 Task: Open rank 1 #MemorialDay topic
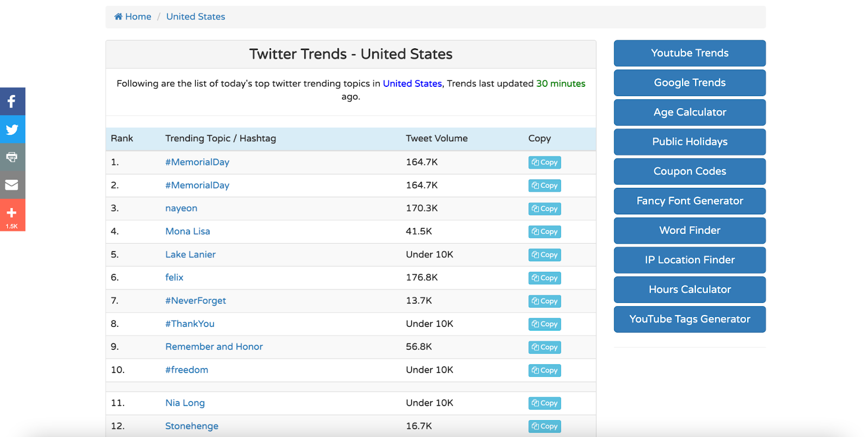pos(197,162)
